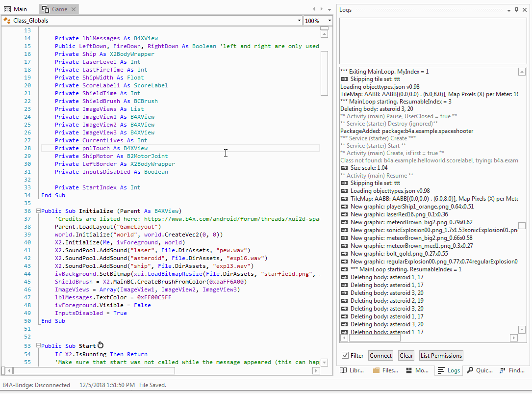532x394 pixels.
Task: Open the Libraries Manager panel tab
Action: point(351,370)
